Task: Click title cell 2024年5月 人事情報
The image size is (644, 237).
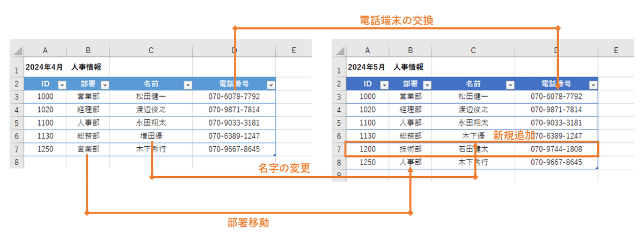Action: [x=385, y=68]
